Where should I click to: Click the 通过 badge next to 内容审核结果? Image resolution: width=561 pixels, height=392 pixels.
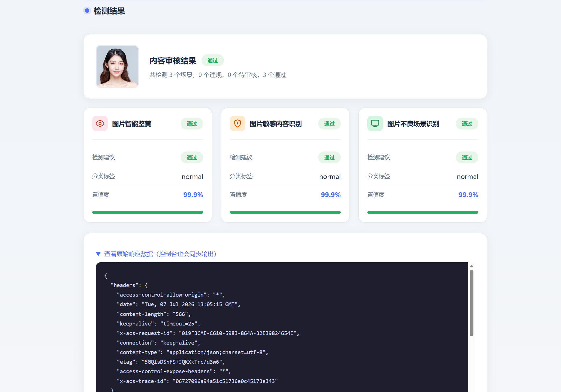click(x=213, y=60)
